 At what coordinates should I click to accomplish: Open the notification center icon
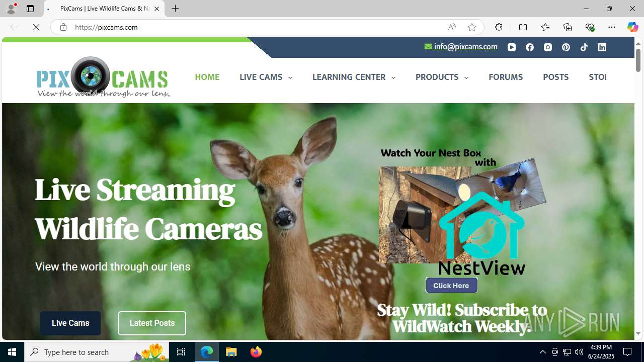pyautogui.click(x=628, y=352)
